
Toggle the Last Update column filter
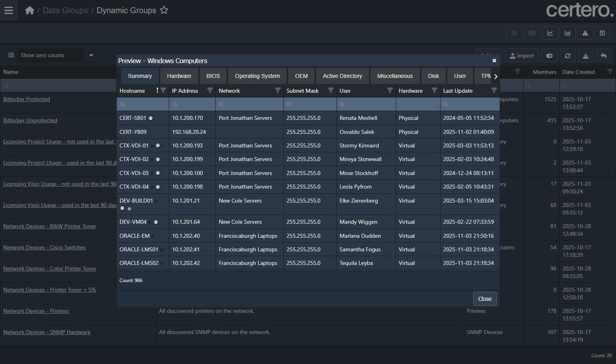tap(494, 91)
